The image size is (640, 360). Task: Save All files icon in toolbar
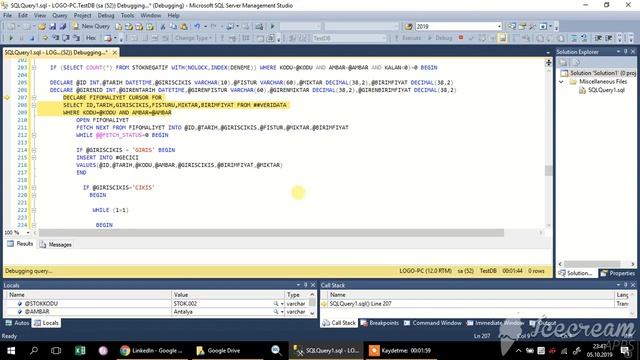(63, 27)
